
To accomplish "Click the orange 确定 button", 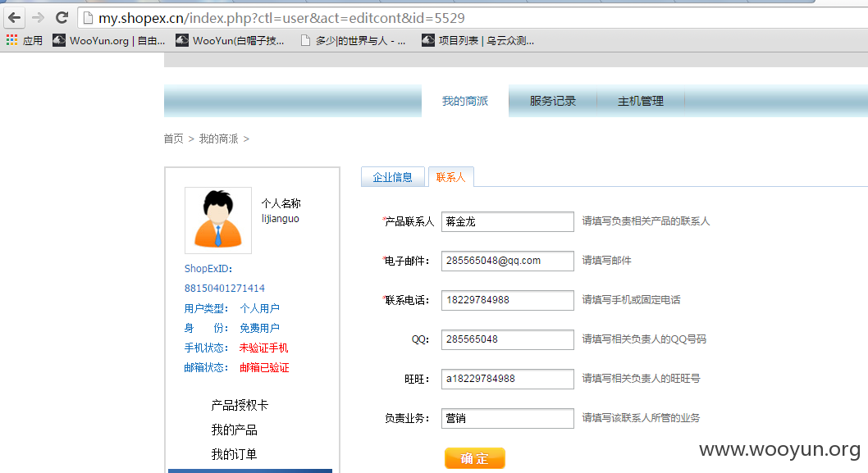I will point(475,458).
